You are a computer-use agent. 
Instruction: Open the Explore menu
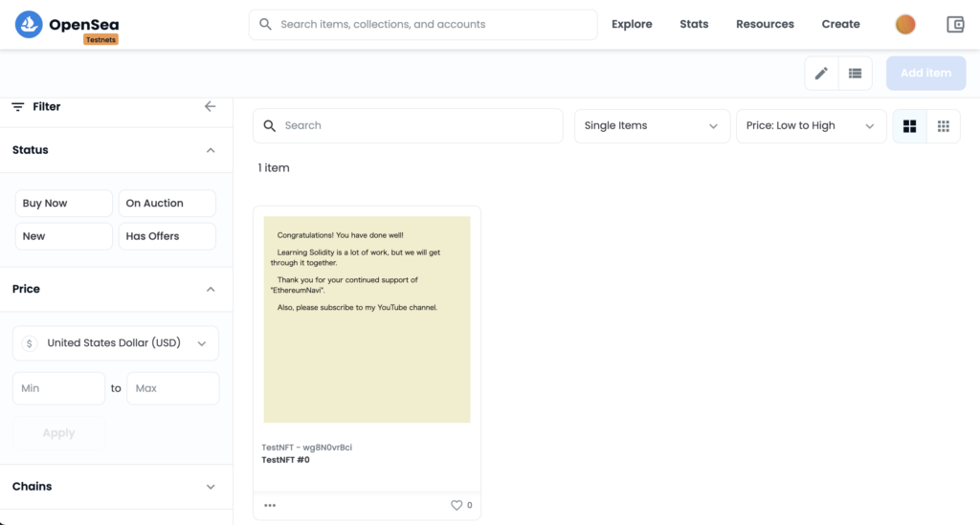click(x=632, y=24)
